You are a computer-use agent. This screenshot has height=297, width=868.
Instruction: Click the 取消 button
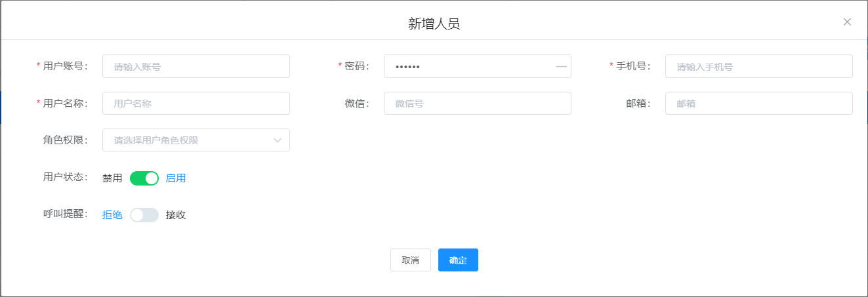coord(410,260)
